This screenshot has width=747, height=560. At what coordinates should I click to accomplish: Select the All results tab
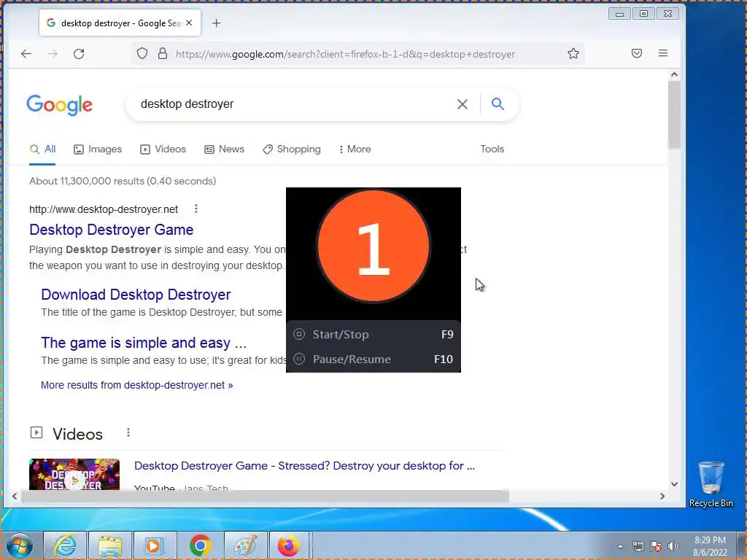42,149
